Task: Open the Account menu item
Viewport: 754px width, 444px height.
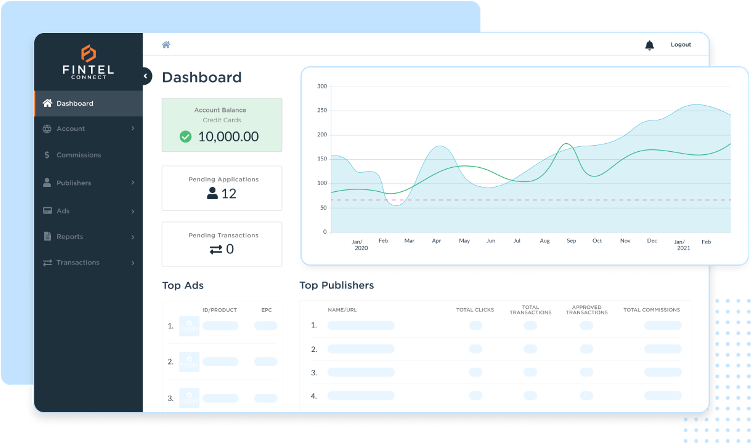Action: (x=88, y=128)
